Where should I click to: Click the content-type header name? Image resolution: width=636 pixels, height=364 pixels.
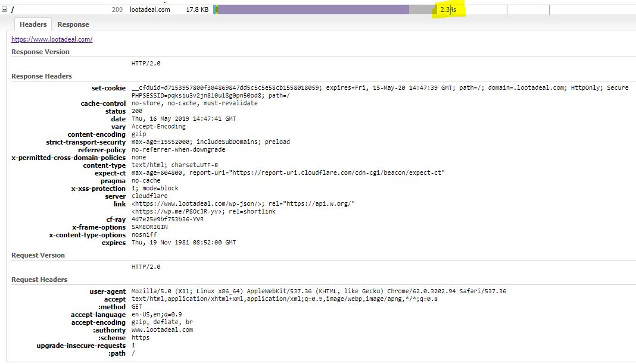(104, 165)
